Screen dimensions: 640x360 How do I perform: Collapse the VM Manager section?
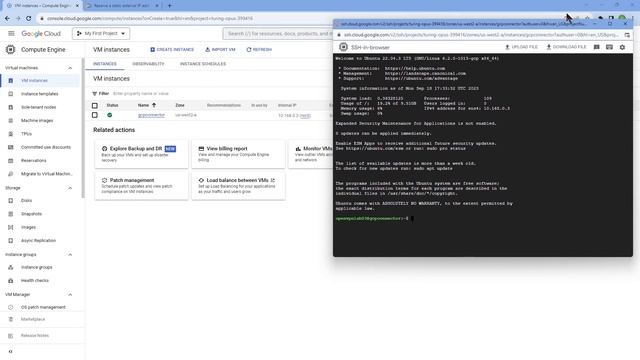pyautogui.click(x=70, y=295)
